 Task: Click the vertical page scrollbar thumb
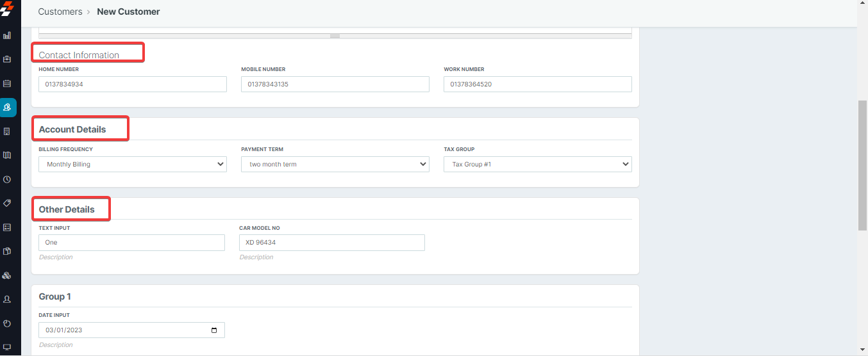(x=862, y=165)
